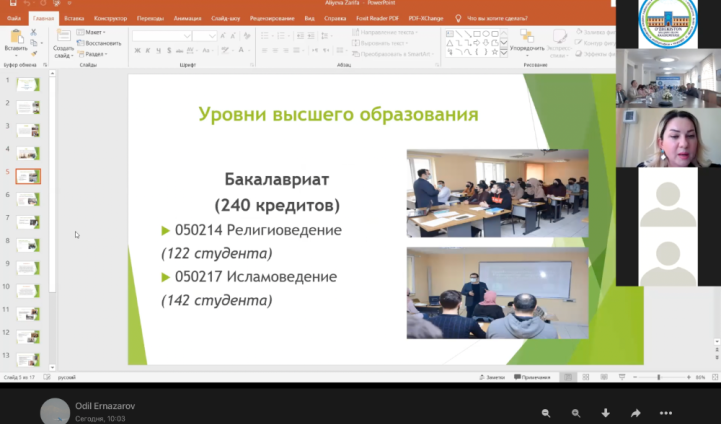Open the Файл tab
721x424 pixels.
click(14, 18)
